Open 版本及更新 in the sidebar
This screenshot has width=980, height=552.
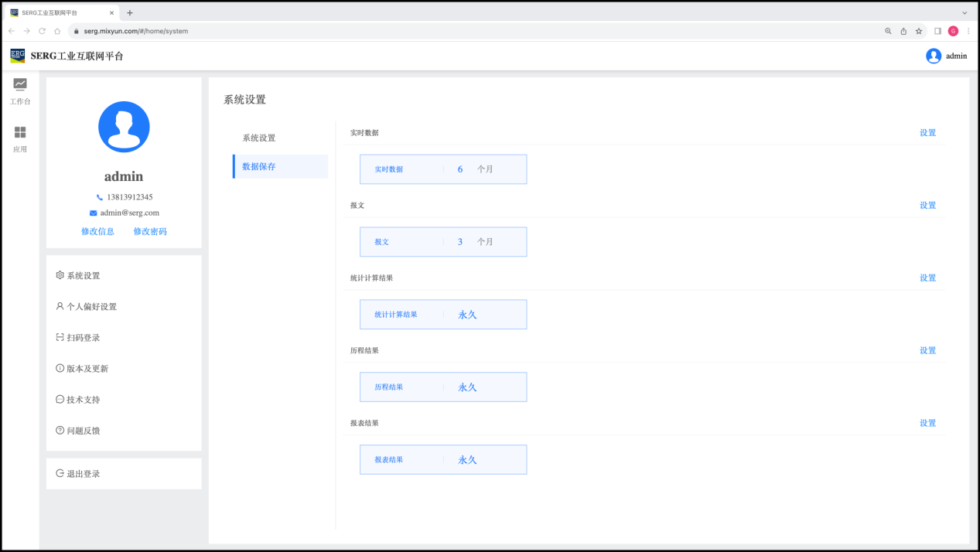click(x=87, y=369)
